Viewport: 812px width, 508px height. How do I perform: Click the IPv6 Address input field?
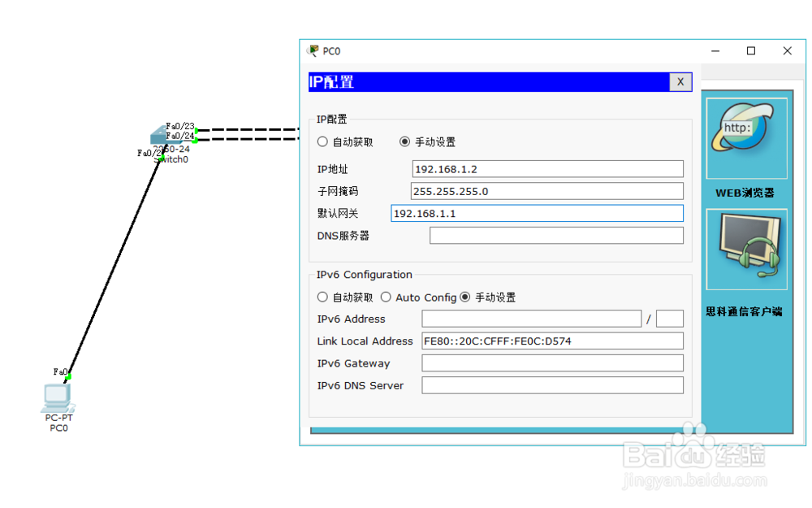point(531,319)
